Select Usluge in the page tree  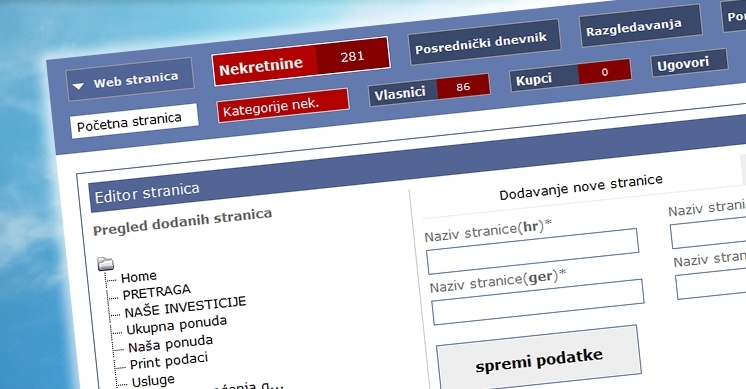coord(153,380)
